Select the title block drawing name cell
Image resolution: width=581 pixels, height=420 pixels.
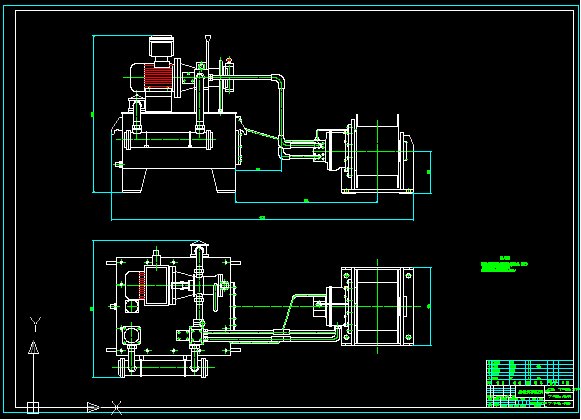point(529,392)
